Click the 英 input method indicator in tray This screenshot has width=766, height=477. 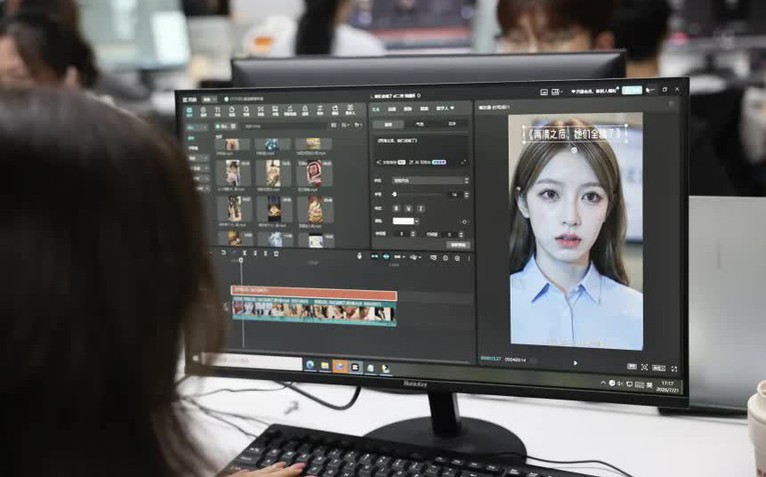point(649,385)
